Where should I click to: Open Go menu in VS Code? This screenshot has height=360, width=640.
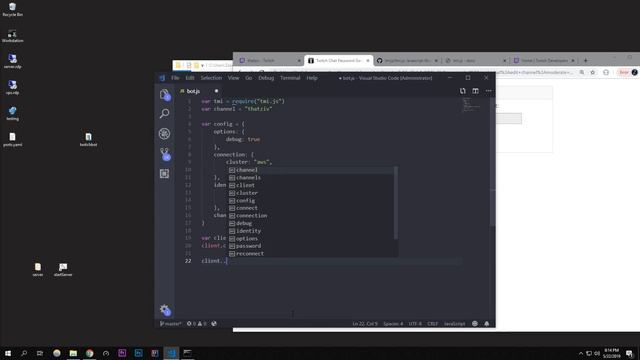(x=249, y=78)
